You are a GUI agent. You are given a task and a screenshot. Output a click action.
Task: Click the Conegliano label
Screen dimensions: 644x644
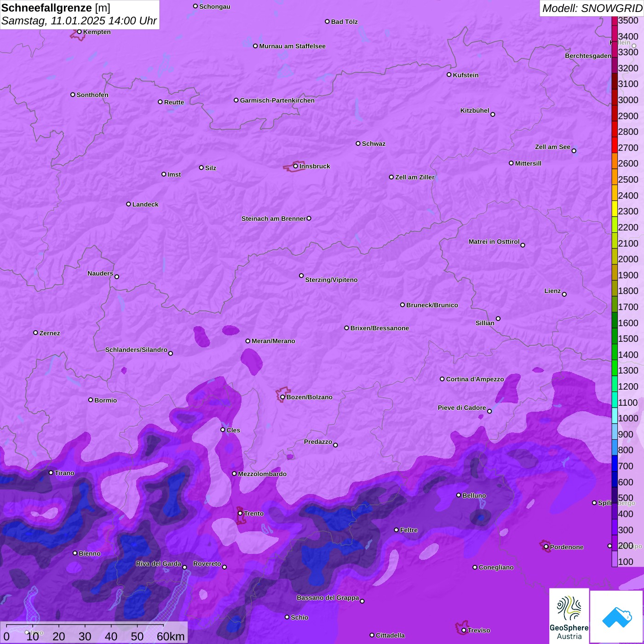pyautogui.click(x=496, y=567)
